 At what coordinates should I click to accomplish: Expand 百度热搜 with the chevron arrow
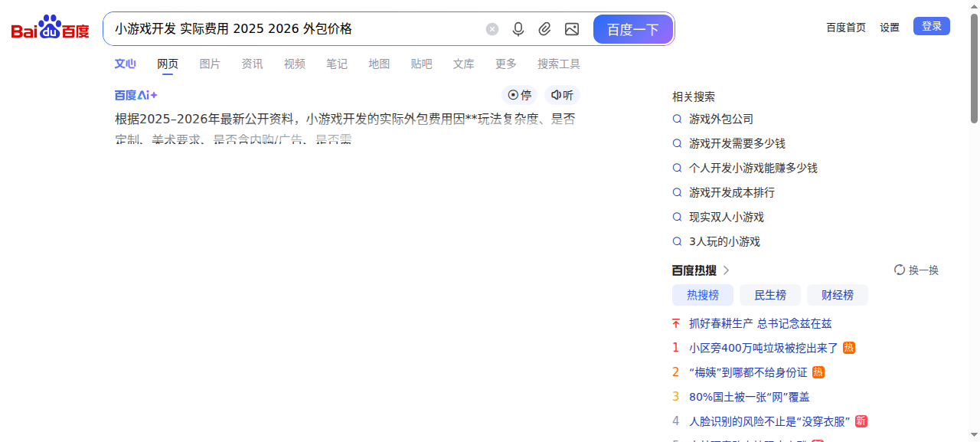727,270
